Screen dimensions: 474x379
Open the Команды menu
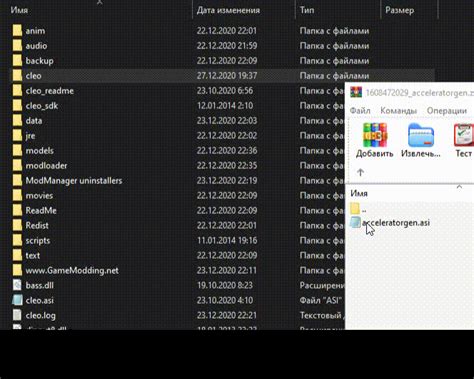[x=398, y=110]
